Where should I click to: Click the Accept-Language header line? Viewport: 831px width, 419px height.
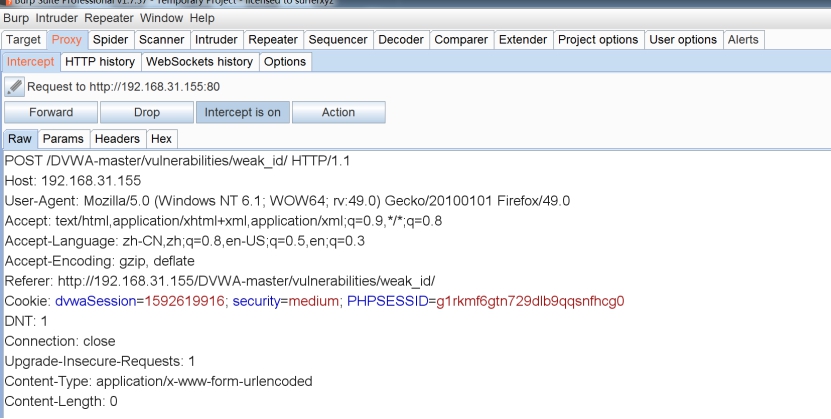coord(184,241)
